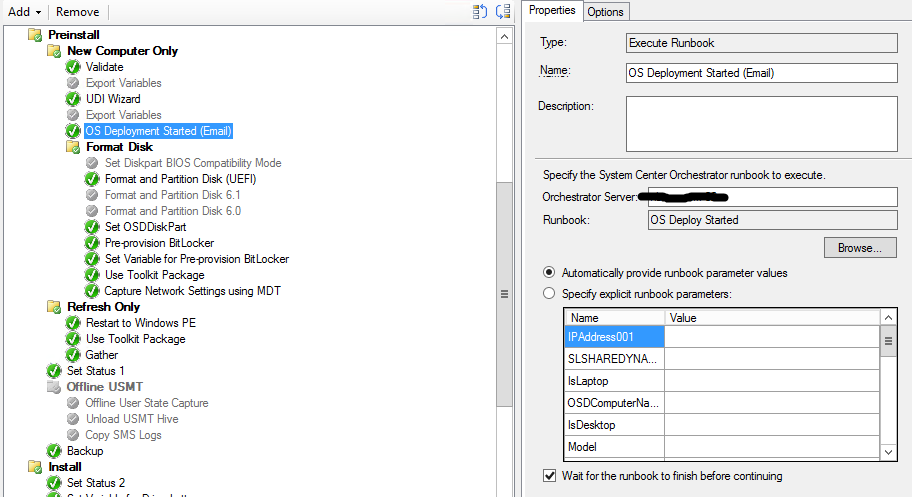Select the Install group in tree
Screen dimensions: 912x497
(x=65, y=467)
